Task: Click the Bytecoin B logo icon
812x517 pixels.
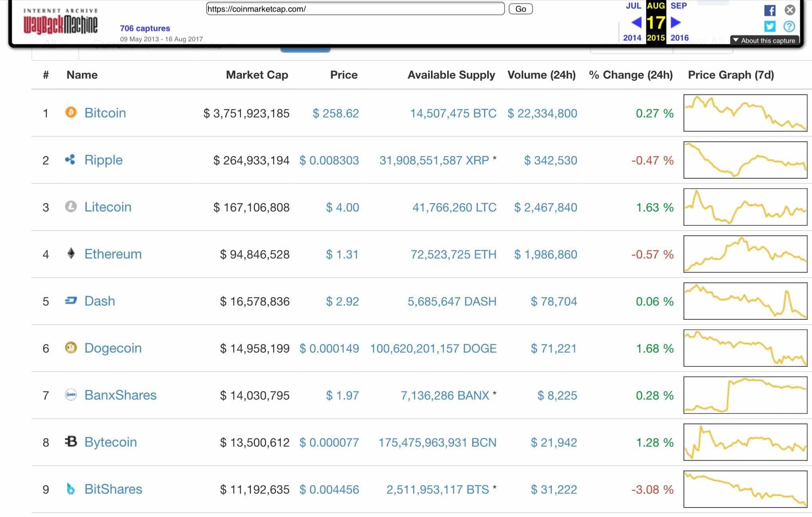Action: click(x=71, y=441)
